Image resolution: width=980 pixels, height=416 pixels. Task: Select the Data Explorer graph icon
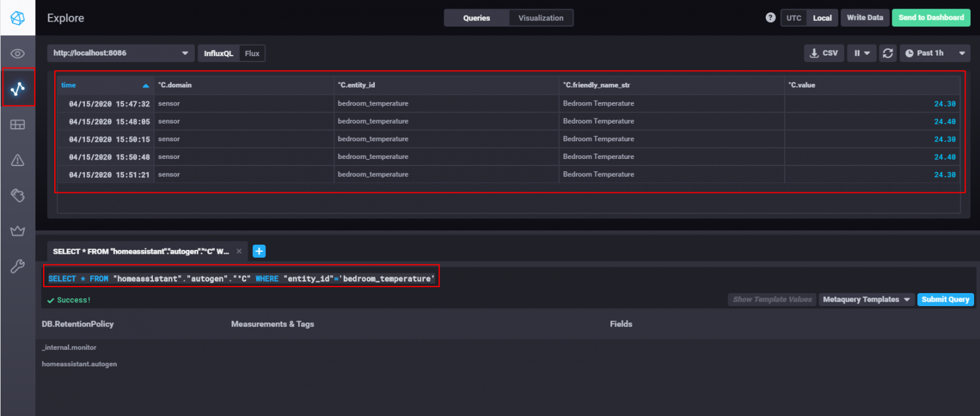click(18, 88)
